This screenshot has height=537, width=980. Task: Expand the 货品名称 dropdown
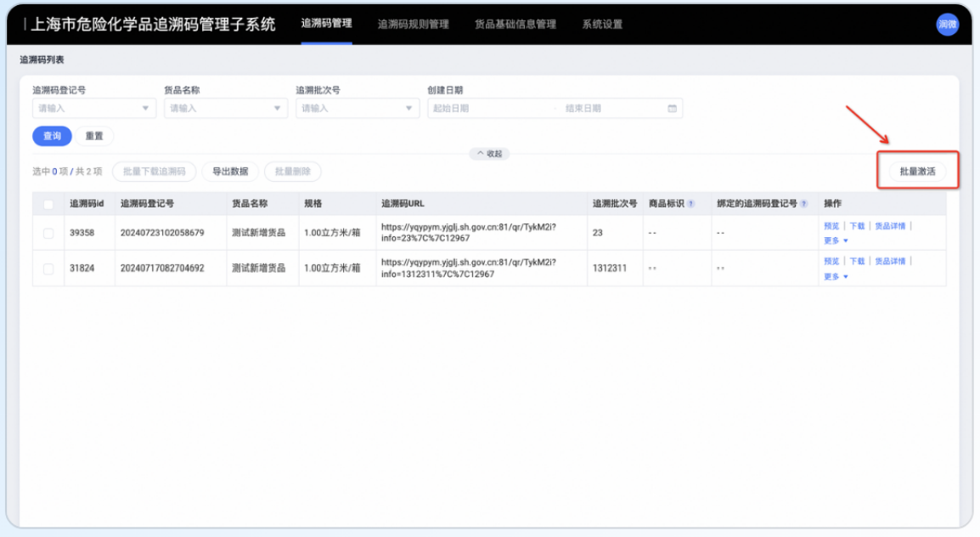225,109
